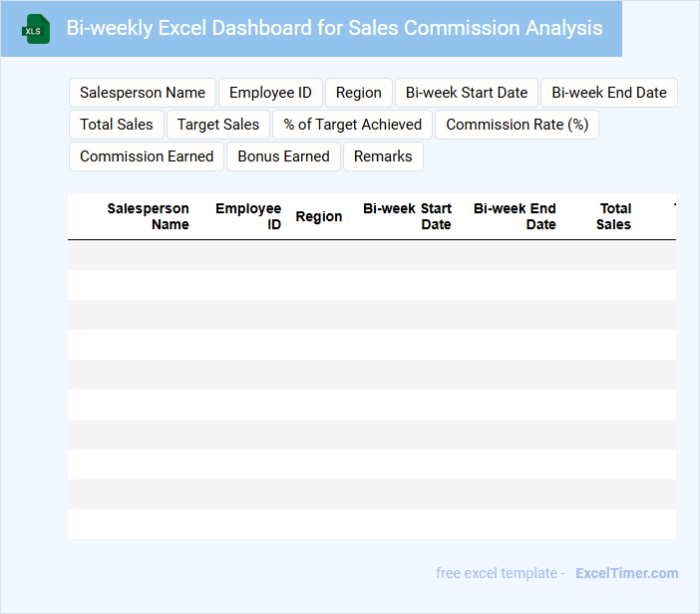Click the Region tag button
This screenshot has width=700, height=614.
pyautogui.click(x=359, y=93)
